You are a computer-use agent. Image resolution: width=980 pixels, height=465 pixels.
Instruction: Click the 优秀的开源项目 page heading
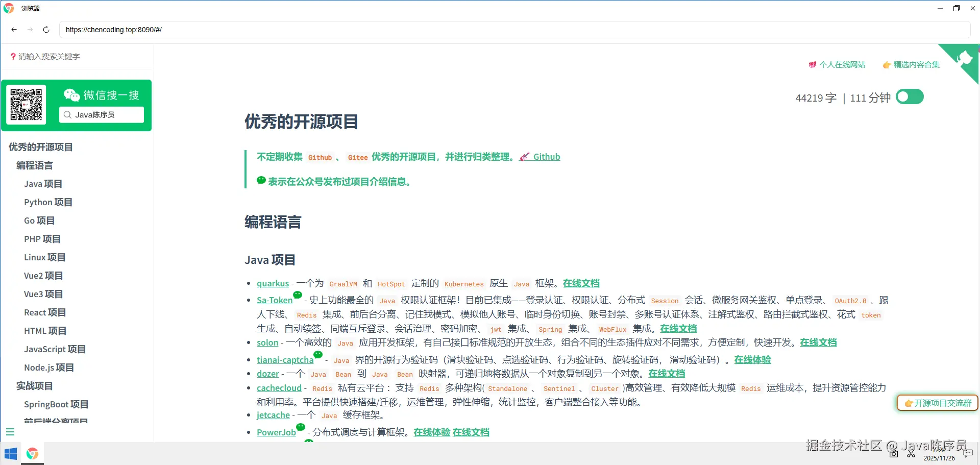click(x=301, y=121)
